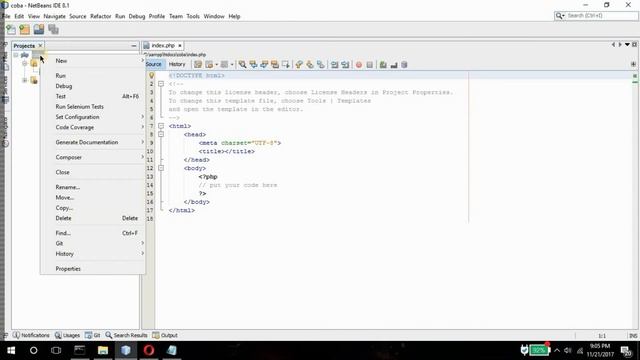Open Opera browser from the taskbar
The width and height of the screenshot is (640, 360).
[149, 350]
